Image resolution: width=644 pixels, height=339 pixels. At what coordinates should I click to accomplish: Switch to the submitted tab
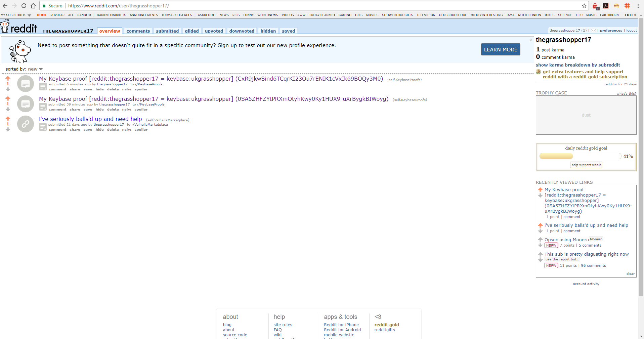click(x=167, y=31)
